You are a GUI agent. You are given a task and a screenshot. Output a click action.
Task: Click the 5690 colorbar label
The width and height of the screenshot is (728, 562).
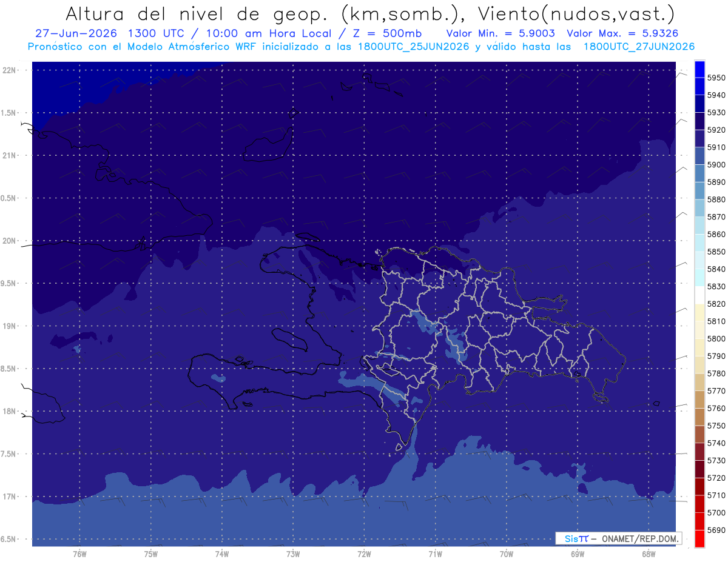pos(716,530)
